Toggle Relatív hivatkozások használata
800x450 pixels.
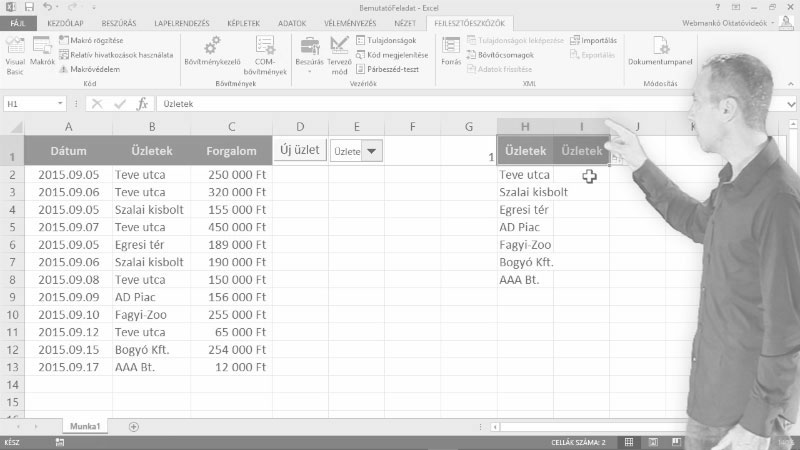pyautogui.click(x=116, y=55)
